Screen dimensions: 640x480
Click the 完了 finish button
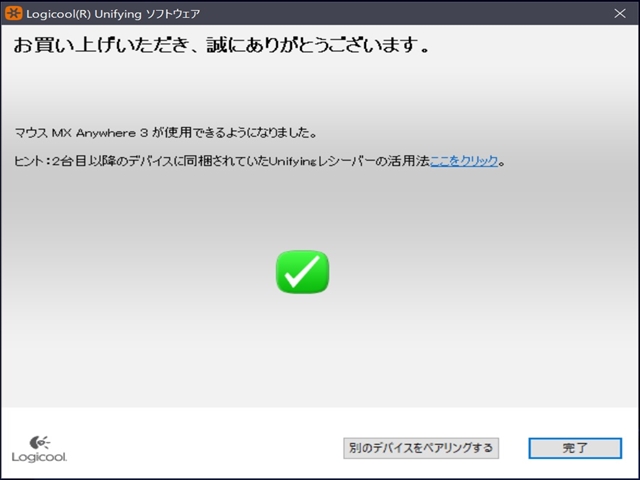point(575,448)
